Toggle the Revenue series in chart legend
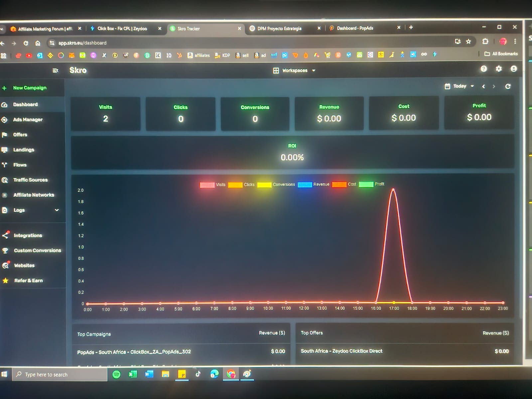The width and height of the screenshot is (532, 399). click(314, 185)
